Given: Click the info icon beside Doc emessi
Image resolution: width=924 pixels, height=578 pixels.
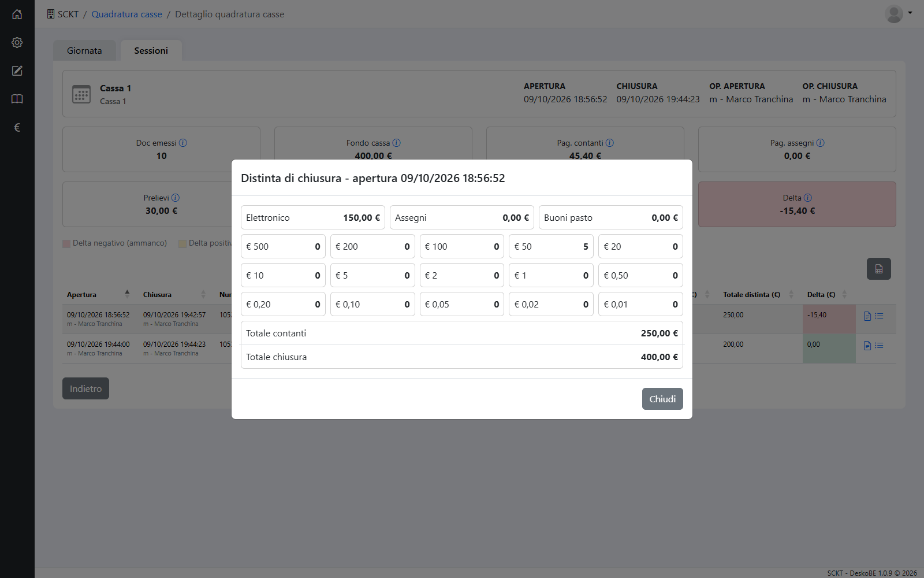Looking at the screenshot, I should pos(183,143).
